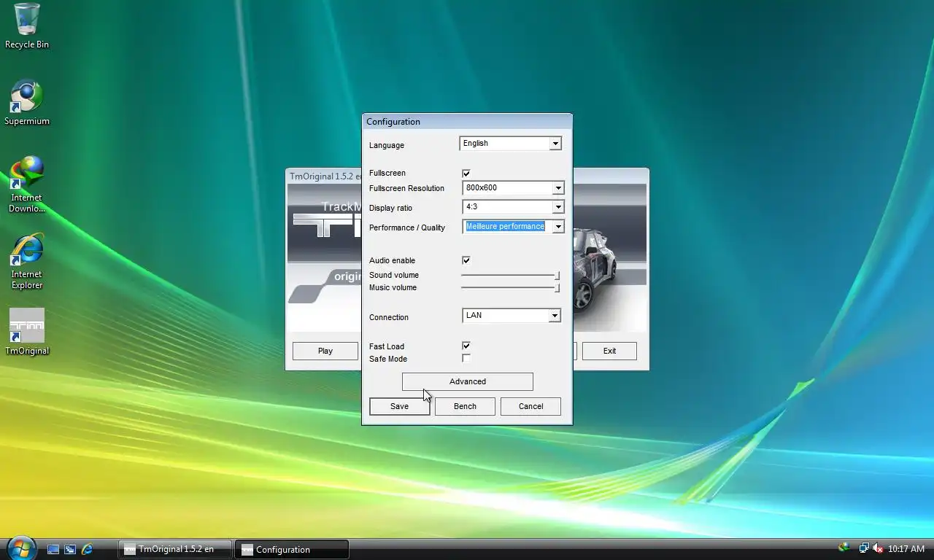Launch Internet Explorer from Quick Launch
The width and height of the screenshot is (934, 560).
(87, 549)
